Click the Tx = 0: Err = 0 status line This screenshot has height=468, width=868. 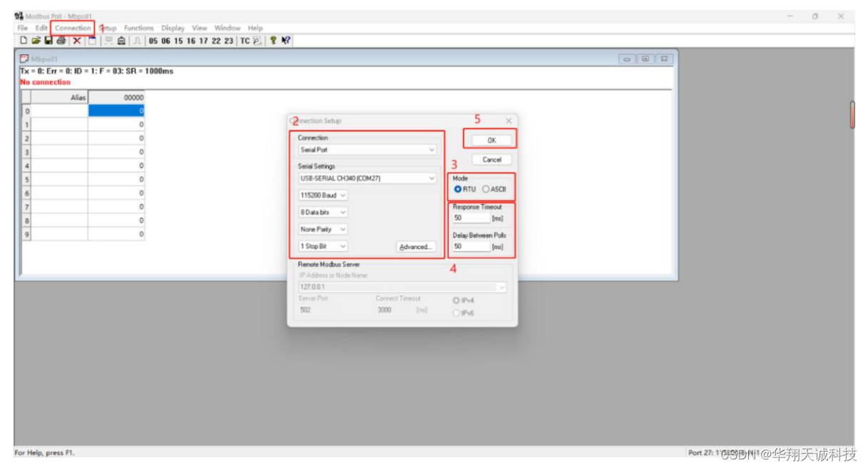click(97, 71)
